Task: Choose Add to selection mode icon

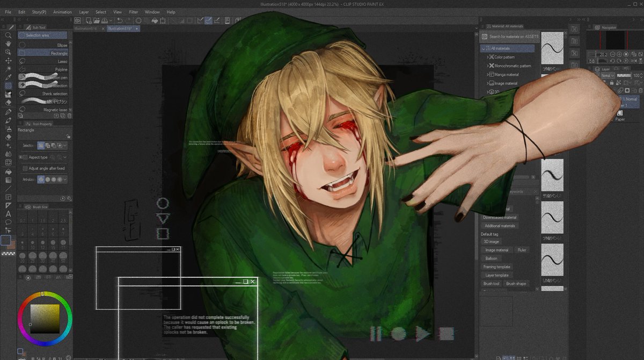Action: [47, 146]
